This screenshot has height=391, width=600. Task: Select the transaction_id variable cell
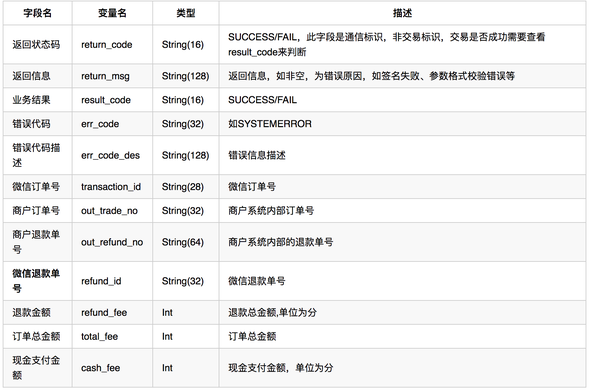pyautogui.click(x=111, y=187)
